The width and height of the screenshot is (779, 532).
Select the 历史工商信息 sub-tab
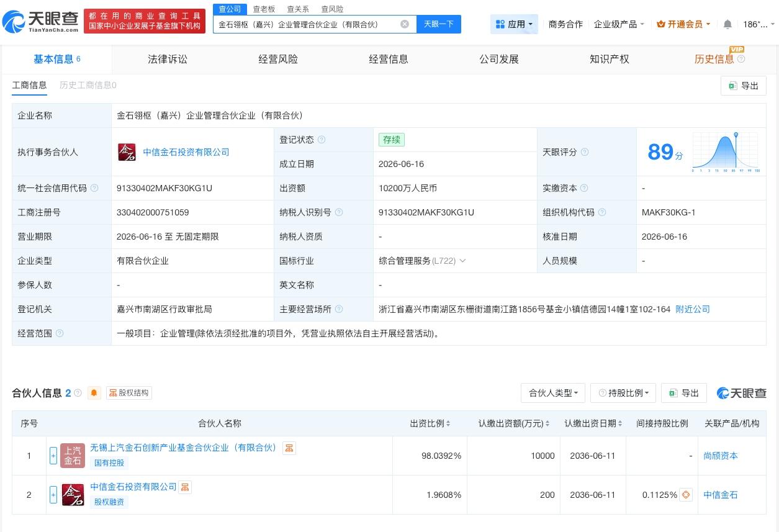tap(88, 85)
